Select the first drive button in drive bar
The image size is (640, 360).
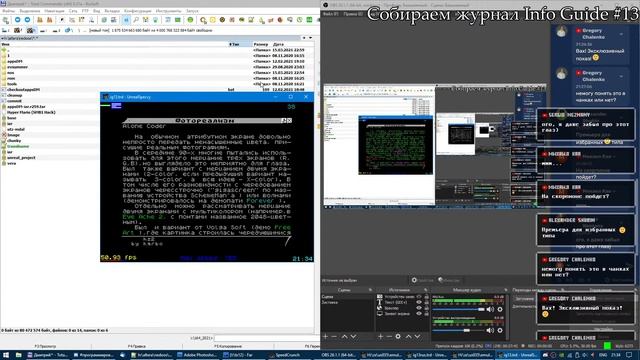point(6,30)
